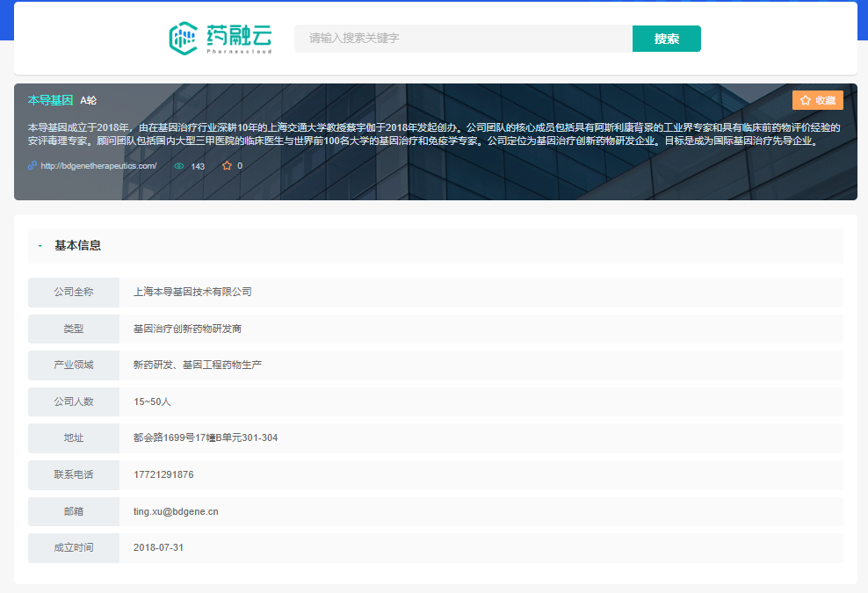Viewport: 868px width, 593px height.
Task: Click the 基本信息 section header
Action: 78,246
